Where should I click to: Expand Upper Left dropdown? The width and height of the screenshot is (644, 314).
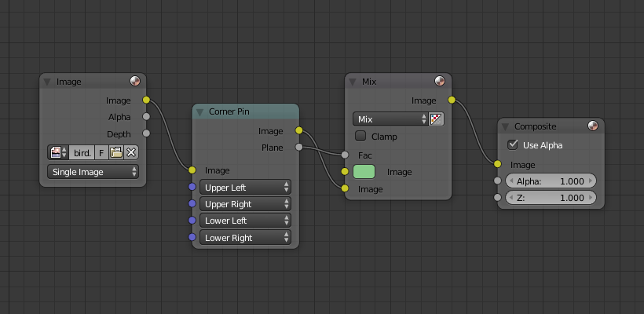pyautogui.click(x=245, y=188)
